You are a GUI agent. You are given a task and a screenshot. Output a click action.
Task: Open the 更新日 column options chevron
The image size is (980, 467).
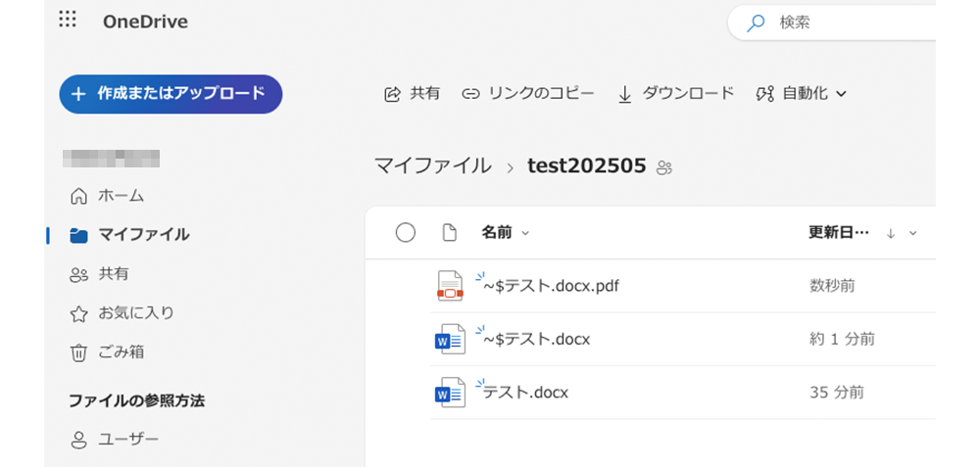[913, 233]
